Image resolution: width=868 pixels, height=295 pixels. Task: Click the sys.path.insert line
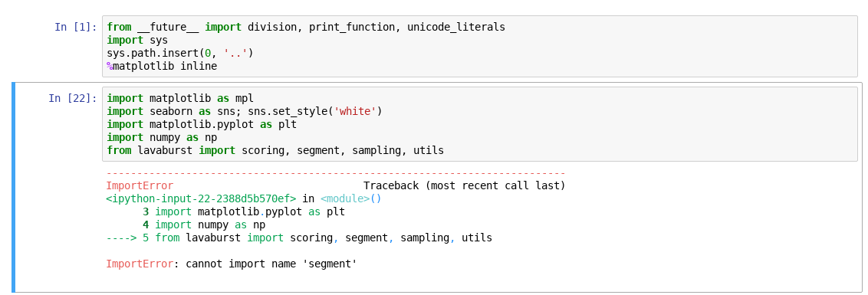179,53
